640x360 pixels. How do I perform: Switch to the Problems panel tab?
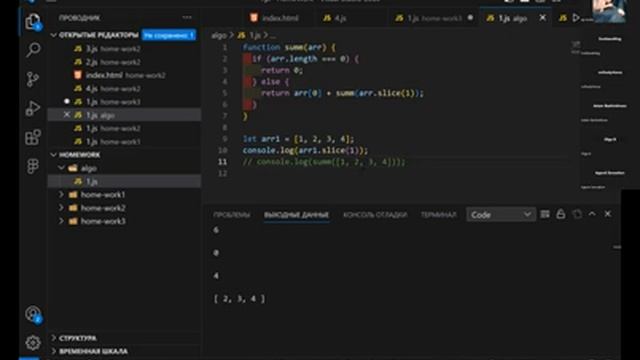[x=231, y=215]
